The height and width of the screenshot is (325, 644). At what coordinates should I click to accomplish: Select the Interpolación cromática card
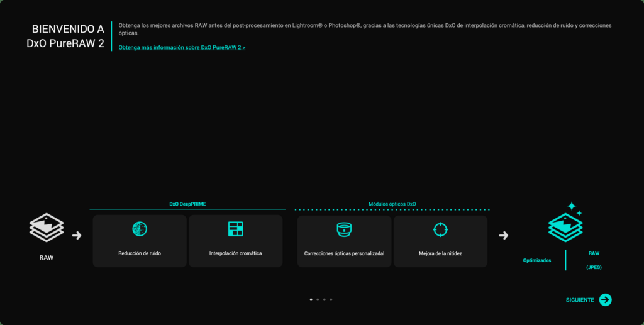(x=235, y=241)
